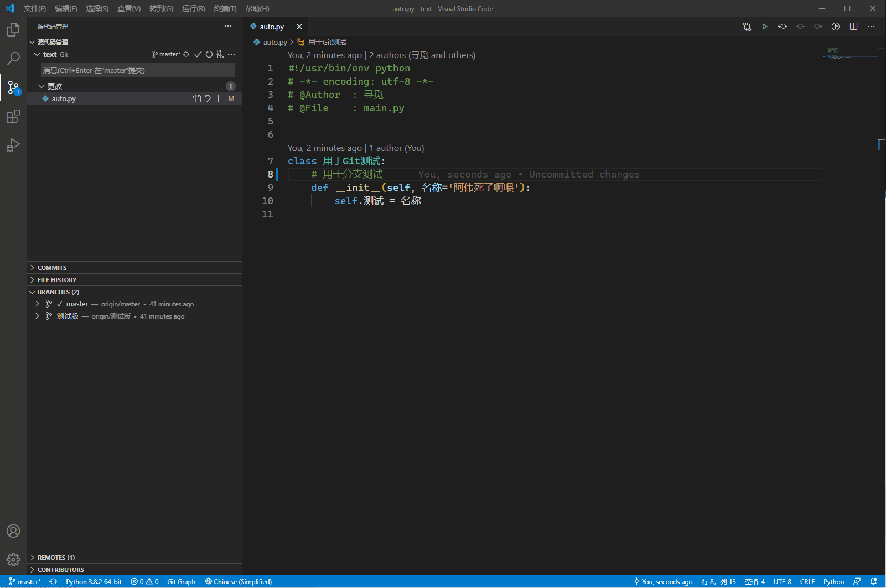Click synchronize changes icon beside master* in repo header
Screen dimensions: 886x588
pos(186,54)
